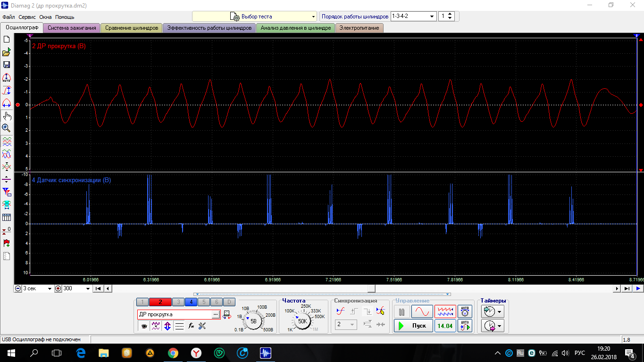Switch to Анализ давления в цилиндре tab
Viewport: 644px width, 362px height.
tap(296, 28)
